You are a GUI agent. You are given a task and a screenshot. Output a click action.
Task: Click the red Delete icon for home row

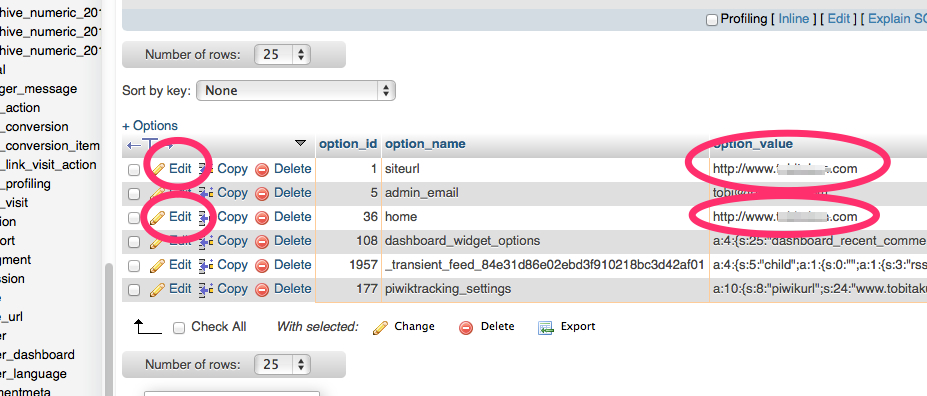click(x=262, y=218)
